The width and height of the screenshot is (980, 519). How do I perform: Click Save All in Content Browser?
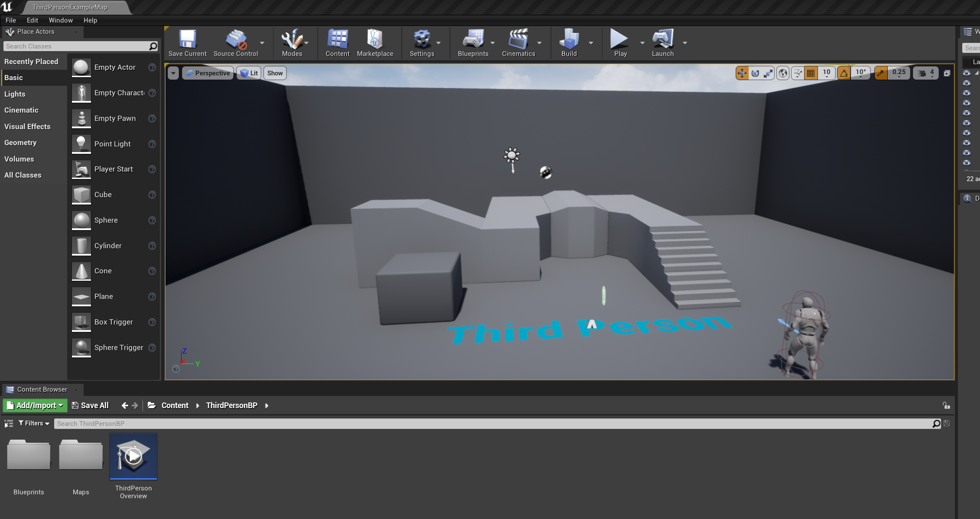[90, 405]
